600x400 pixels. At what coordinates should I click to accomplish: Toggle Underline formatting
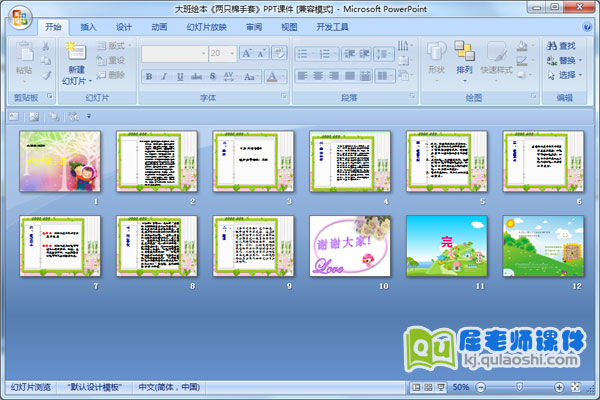(179, 76)
